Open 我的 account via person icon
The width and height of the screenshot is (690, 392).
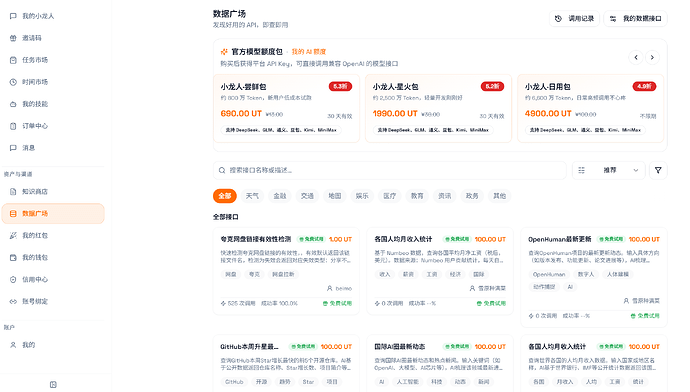pos(13,345)
